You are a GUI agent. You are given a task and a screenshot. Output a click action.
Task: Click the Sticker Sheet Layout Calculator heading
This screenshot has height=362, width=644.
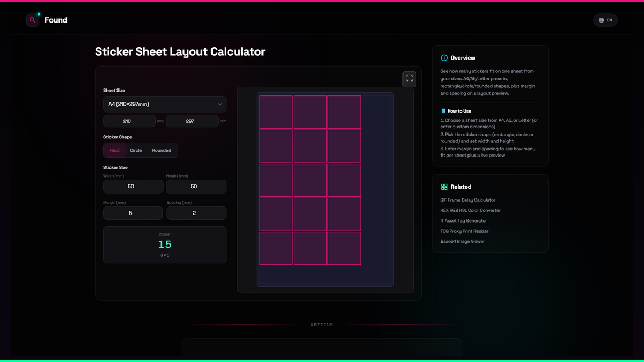click(180, 52)
